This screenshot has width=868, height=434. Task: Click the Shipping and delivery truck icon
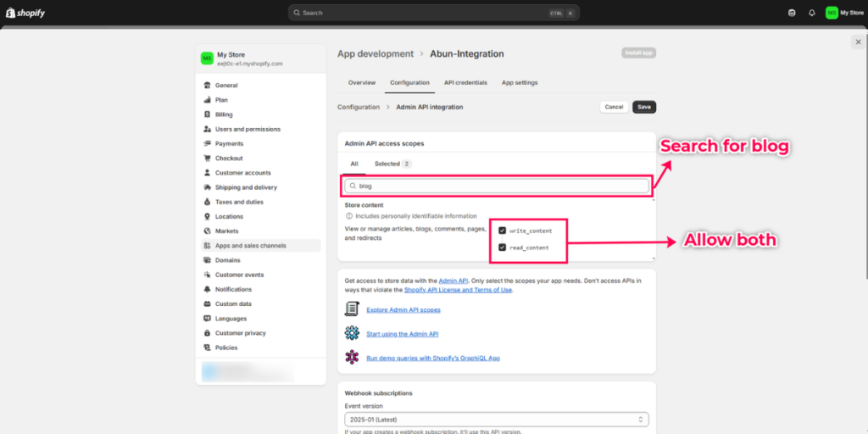[207, 187]
